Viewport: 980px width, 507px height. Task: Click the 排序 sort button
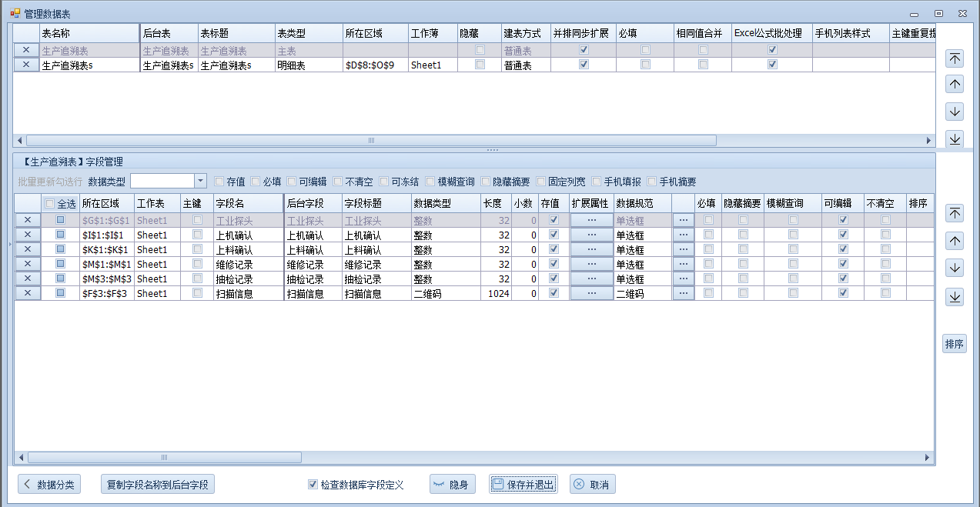(x=955, y=345)
